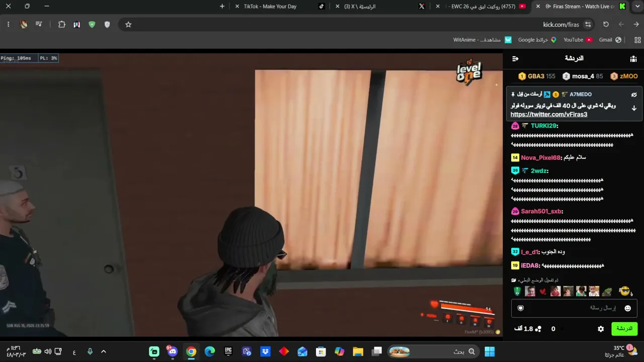Click the shield icon inside the message box
This screenshot has height=362, width=644.
coord(521,308)
